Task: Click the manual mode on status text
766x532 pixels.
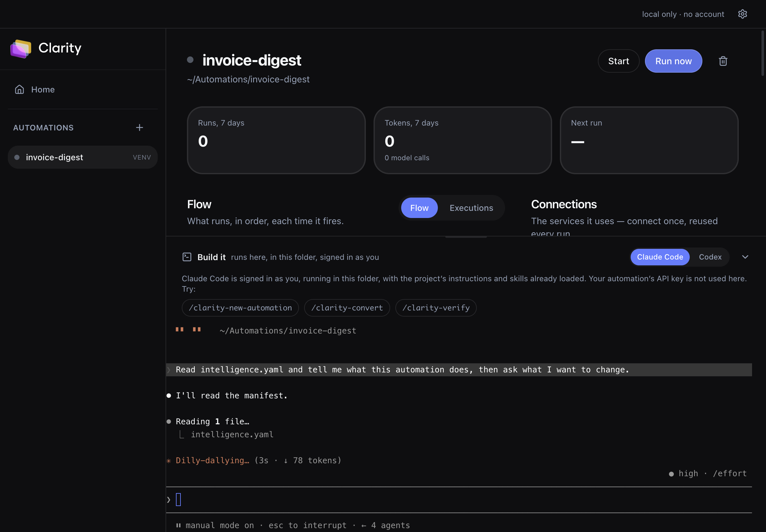Action: point(219,525)
